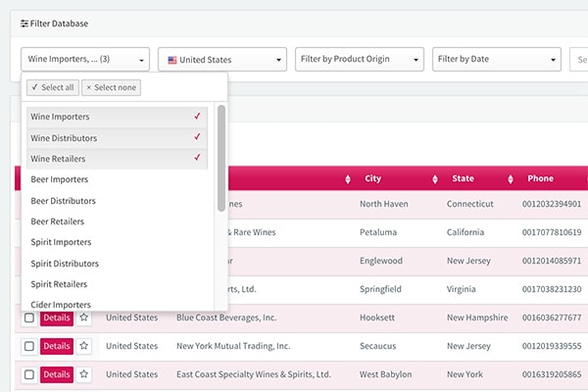Open the Wine Importers category dropdown
Viewport: 588px width, 392px height.
(x=85, y=59)
